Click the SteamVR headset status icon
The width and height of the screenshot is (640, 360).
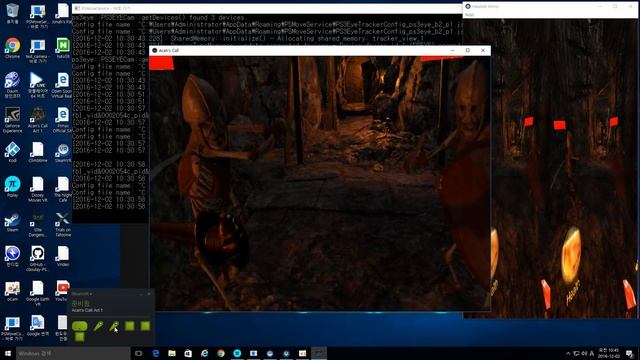pos(80,326)
